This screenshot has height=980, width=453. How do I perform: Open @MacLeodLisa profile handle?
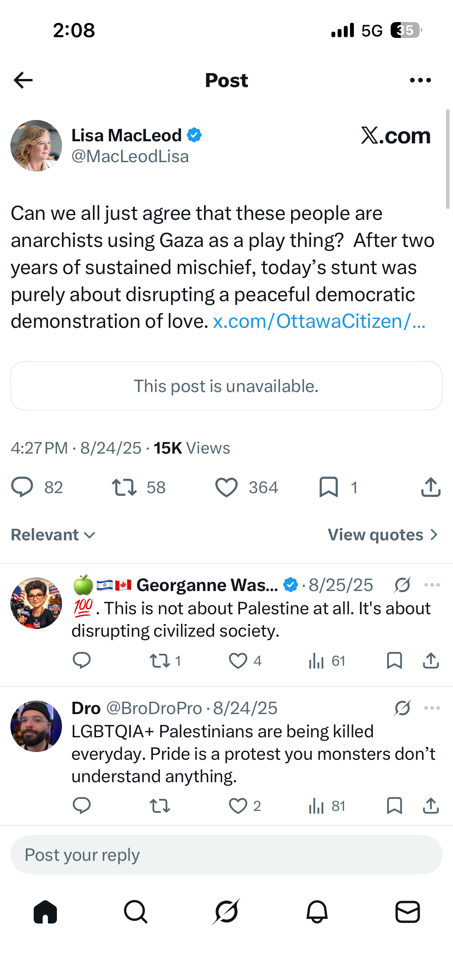tap(130, 156)
